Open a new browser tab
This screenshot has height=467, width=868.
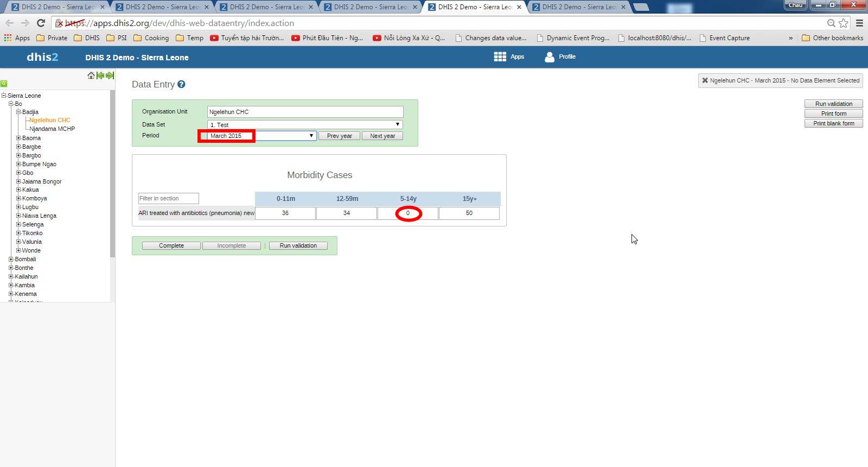point(641,7)
